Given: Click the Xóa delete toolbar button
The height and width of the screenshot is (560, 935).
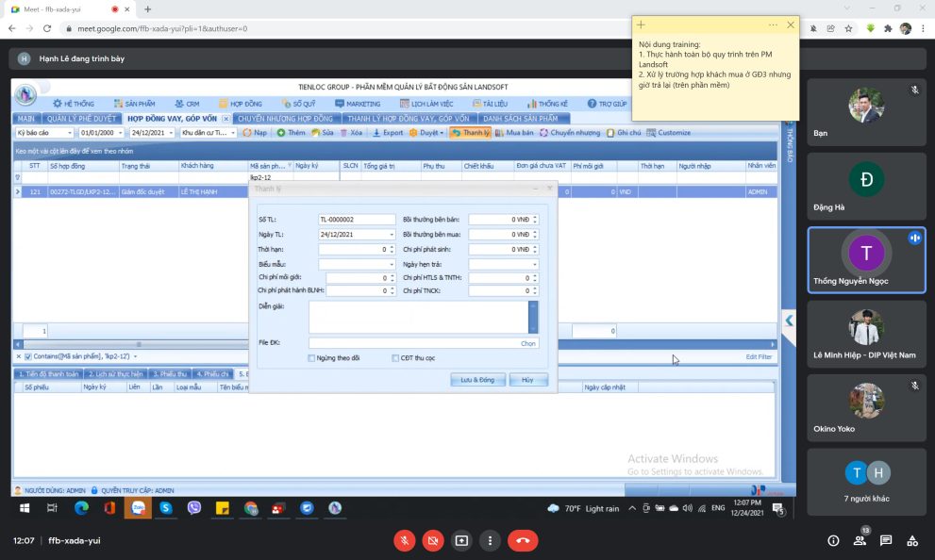Looking at the screenshot, I should pyautogui.click(x=351, y=132).
